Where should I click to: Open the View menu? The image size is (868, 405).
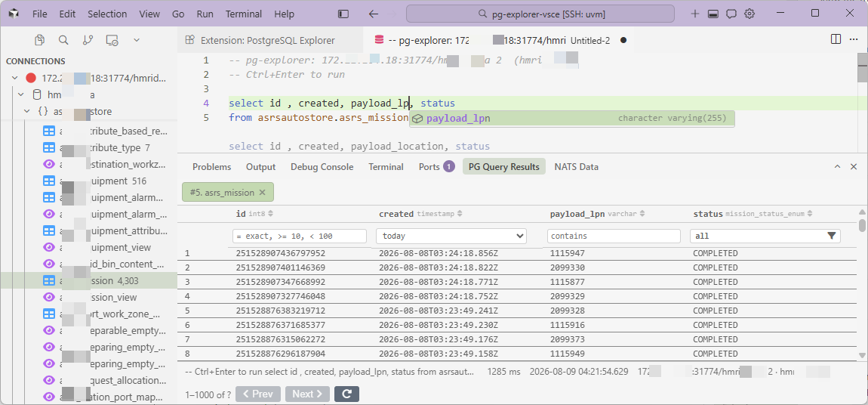(x=149, y=14)
